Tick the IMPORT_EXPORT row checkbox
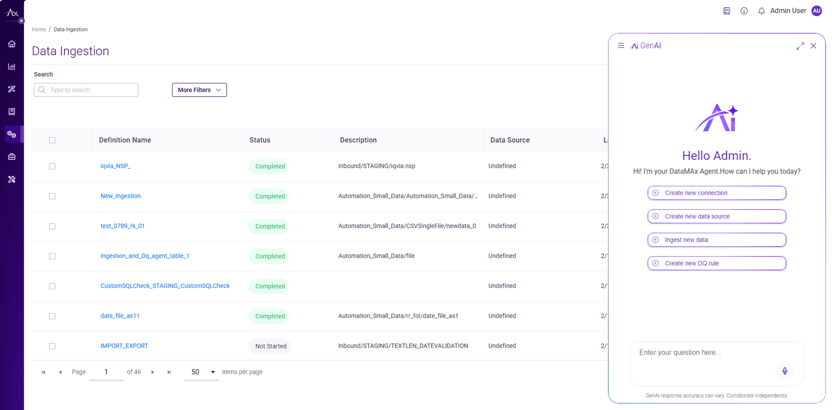Viewport: 832px width, 410px height. tap(53, 346)
